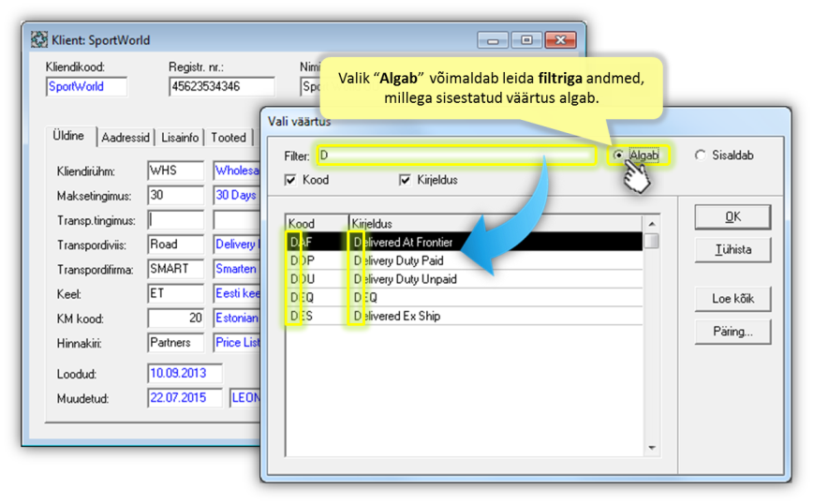
Task: Select the Delivered Ex Ship row
Action: (465, 316)
